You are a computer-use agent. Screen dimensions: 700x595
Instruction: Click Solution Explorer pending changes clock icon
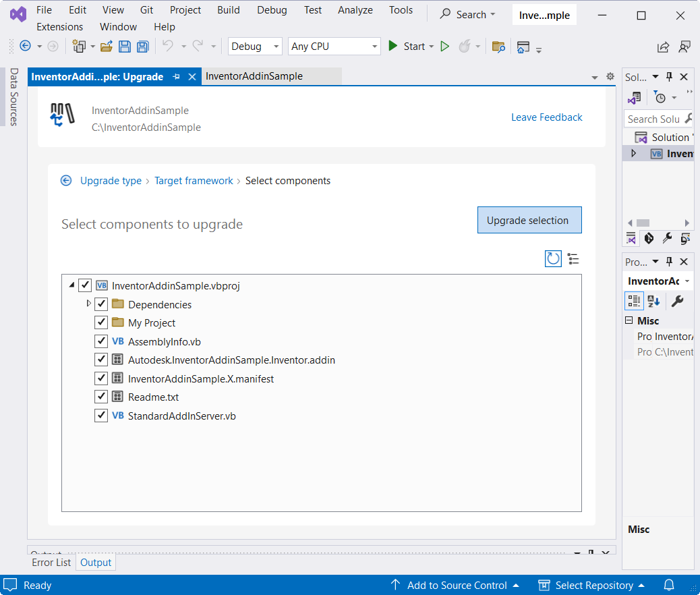[x=660, y=97]
